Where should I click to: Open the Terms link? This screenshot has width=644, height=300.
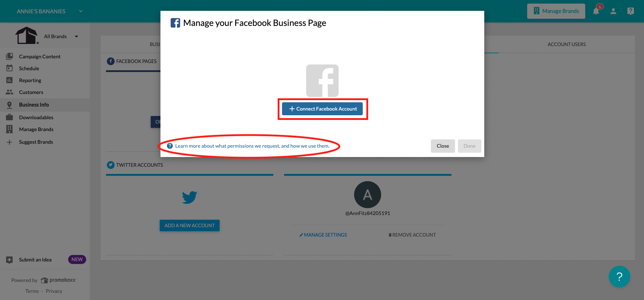[x=32, y=291]
